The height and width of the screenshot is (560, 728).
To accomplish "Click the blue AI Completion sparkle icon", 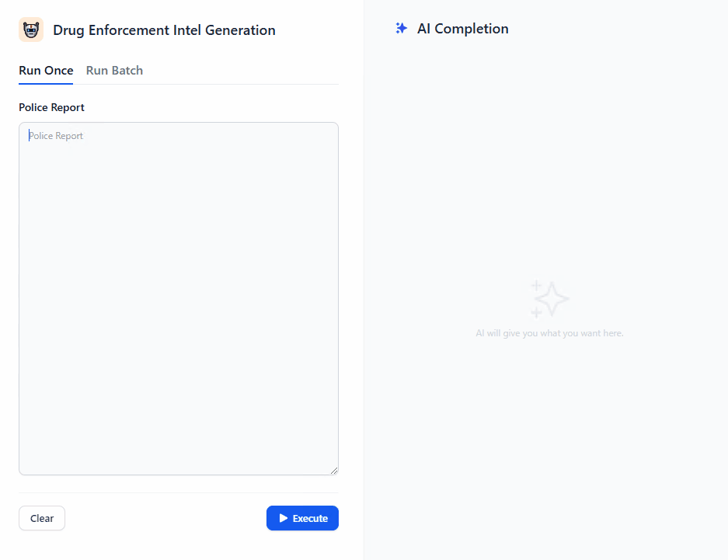I will (401, 29).
